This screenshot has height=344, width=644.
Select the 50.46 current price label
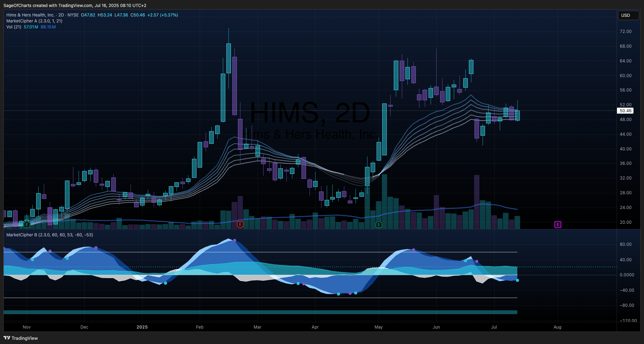[625, 111]
